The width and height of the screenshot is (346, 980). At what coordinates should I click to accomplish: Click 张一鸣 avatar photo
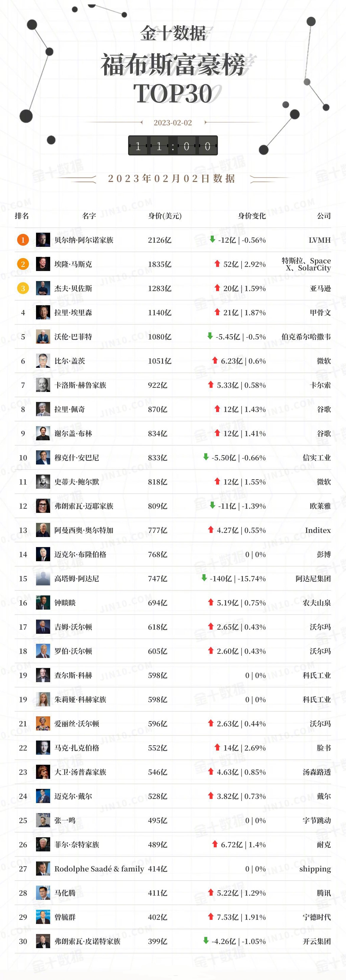[43, 820]
